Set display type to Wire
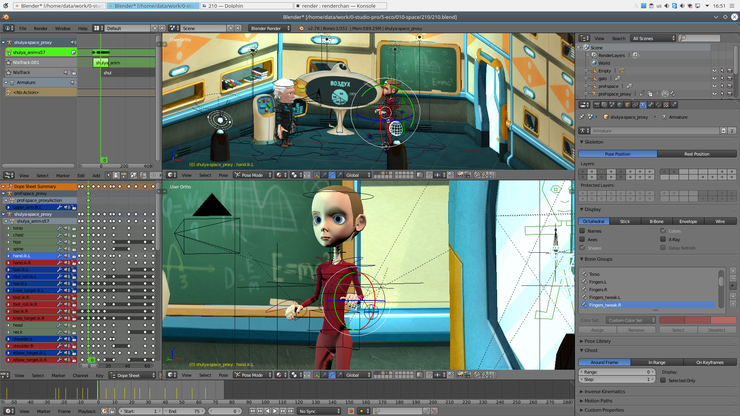 720,221
